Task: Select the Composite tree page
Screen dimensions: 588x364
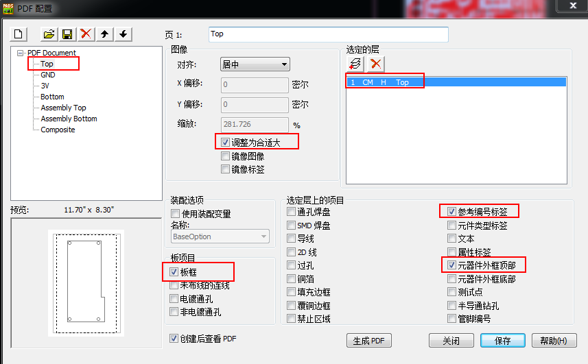Action: tap(58, 130)
